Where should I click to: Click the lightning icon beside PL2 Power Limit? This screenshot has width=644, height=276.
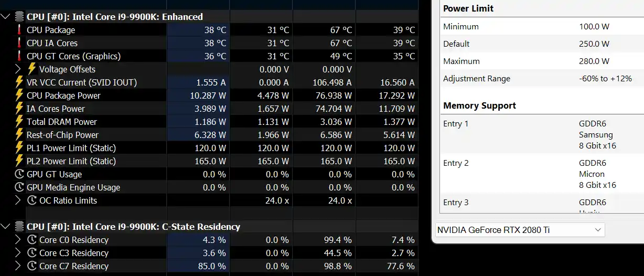19,161
